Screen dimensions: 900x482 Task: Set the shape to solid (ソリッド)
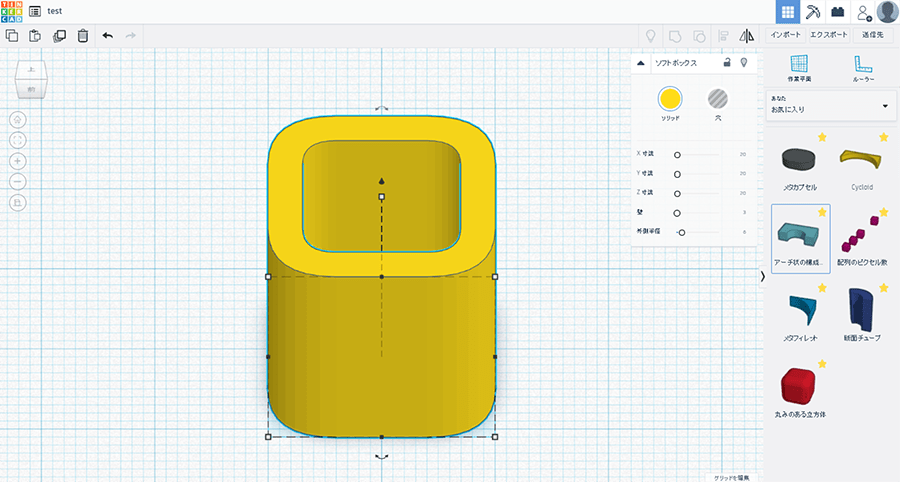coord(669,98)
